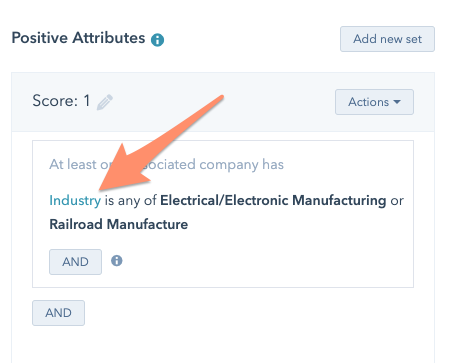The height and width of the screenshot is (363, 449).
Task: Click the 'At least one associated company has' text
Action: 166,164
